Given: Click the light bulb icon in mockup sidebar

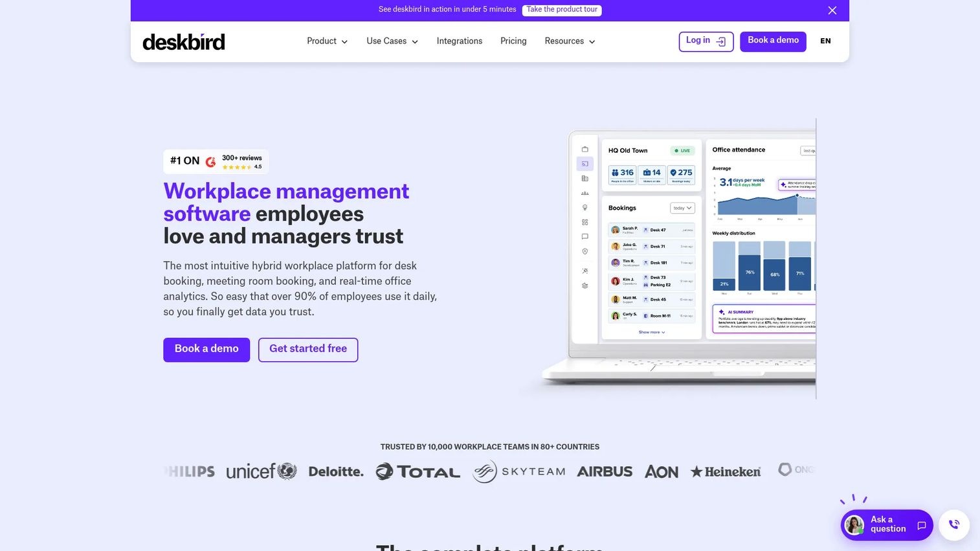Looking at the screenshot, I should pyautogui.click(x=585, y=208).
